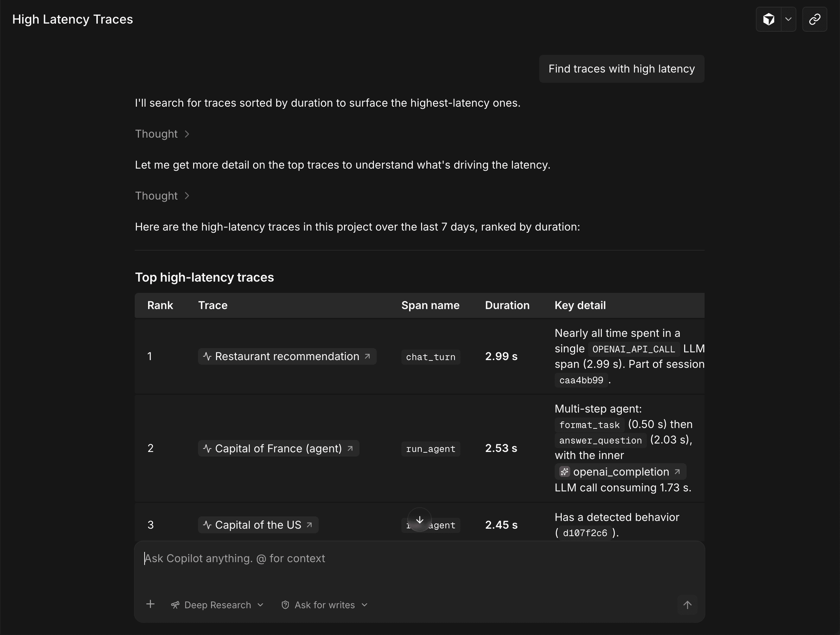This screenshot has height=635, width=840.
Task: Click the sparkle icon on openai_completion
Action: pos(564,472)
